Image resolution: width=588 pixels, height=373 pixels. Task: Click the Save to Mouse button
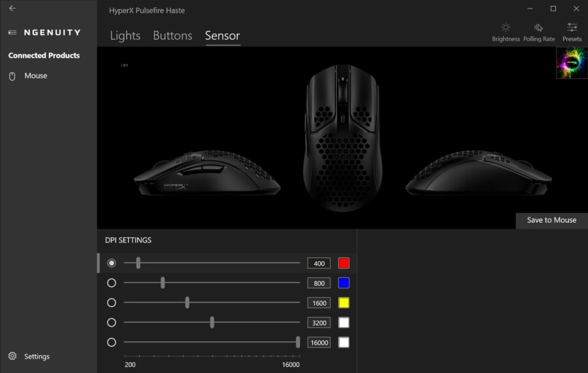551,220
